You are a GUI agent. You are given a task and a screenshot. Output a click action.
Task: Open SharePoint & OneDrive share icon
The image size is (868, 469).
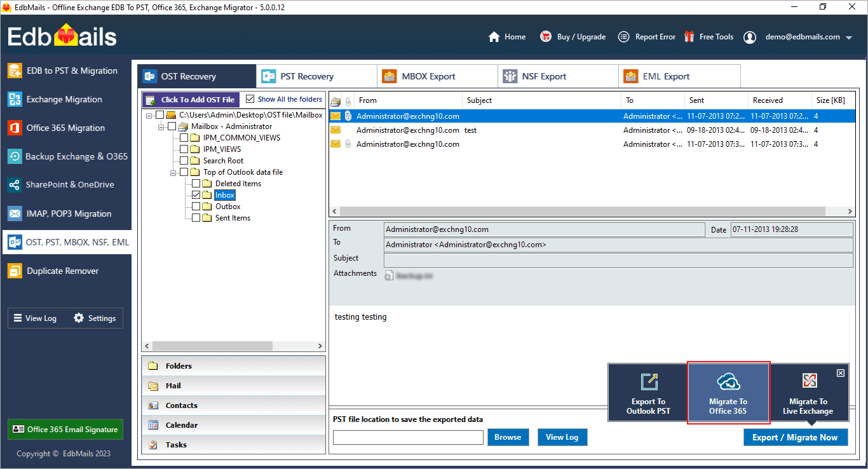[14, 185]
